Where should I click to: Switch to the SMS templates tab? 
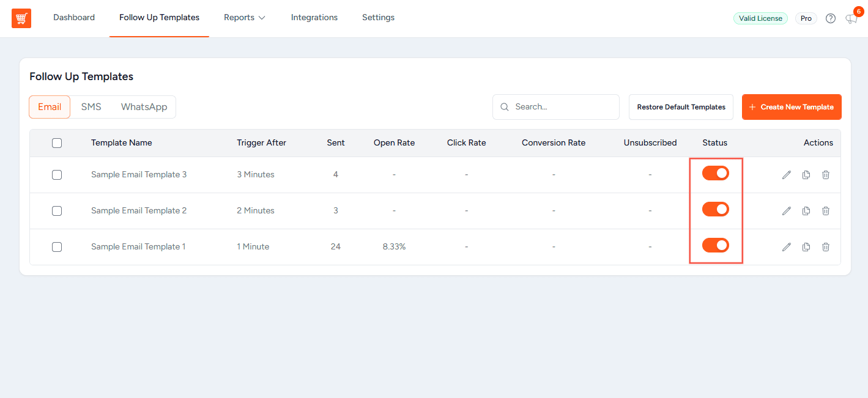click(x=91, y=107)
